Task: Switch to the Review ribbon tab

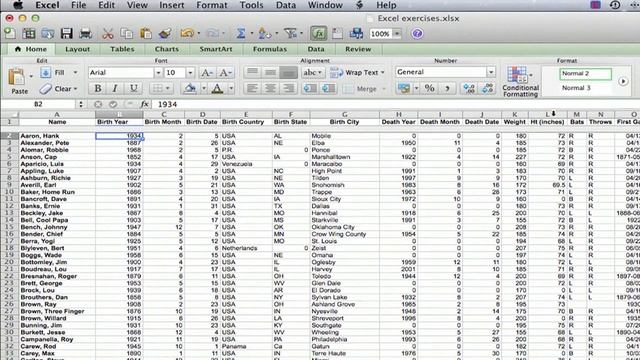Action: [x=358, y=49]
